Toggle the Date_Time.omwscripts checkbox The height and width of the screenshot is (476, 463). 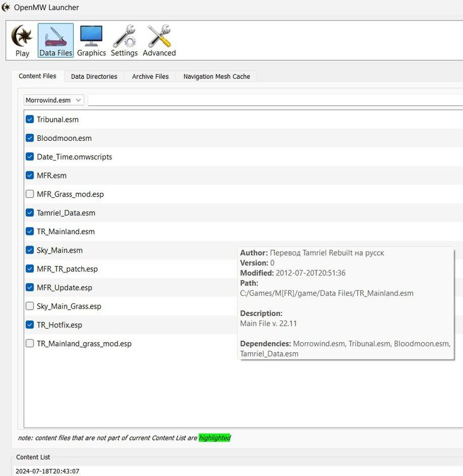point(30,157)
